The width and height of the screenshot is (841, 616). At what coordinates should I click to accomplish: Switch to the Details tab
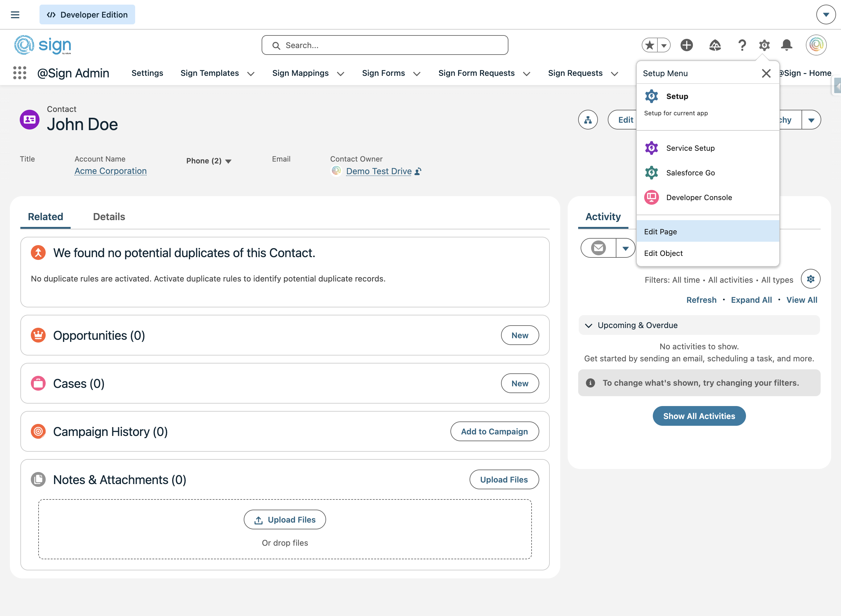109,217
